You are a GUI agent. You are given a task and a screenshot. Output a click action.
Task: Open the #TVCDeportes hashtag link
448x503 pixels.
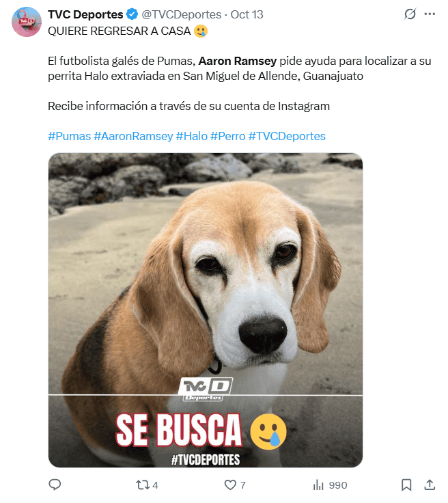287,136
